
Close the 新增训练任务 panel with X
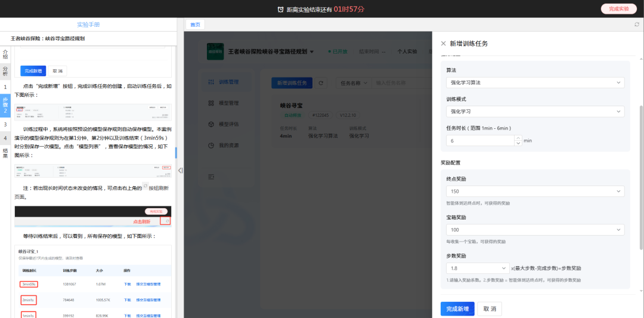(443, 44)
